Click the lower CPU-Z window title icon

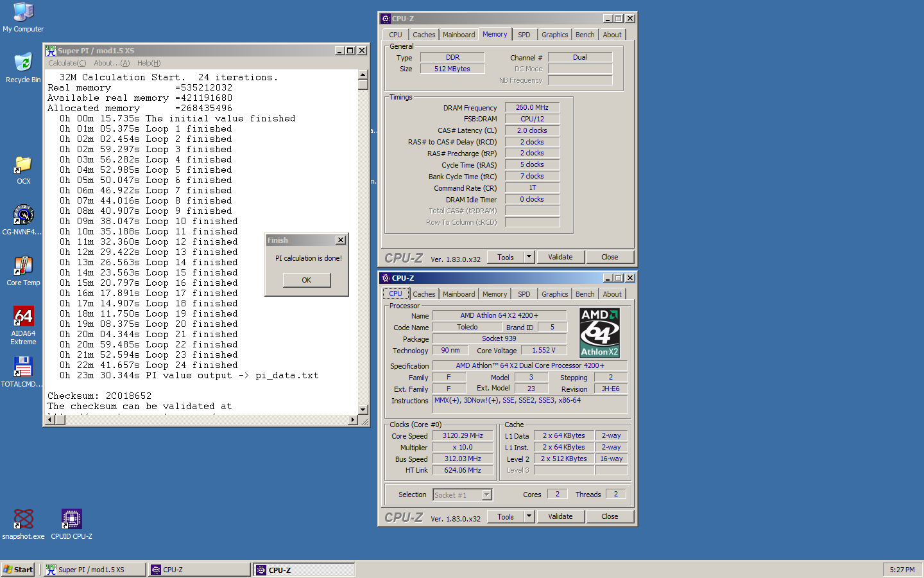[385, 278]
